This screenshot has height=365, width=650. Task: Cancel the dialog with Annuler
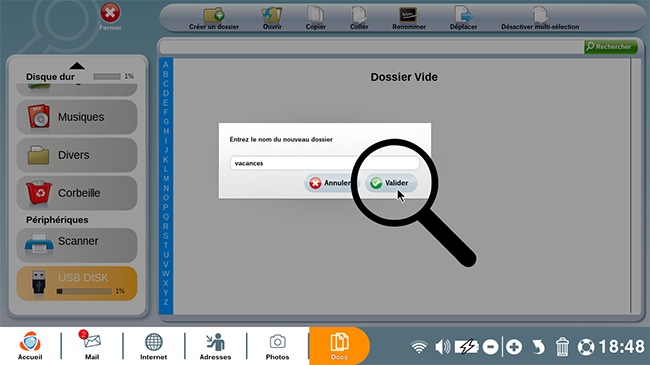point(331,183)
